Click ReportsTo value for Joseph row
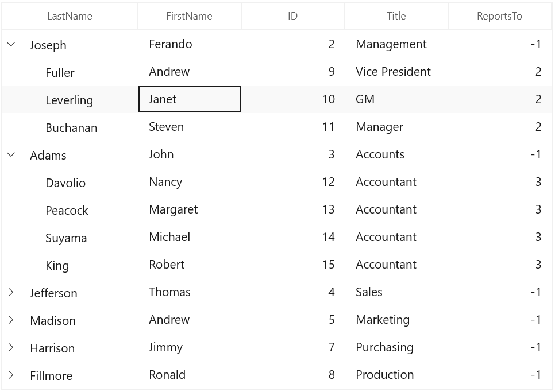This screenshot has height=392, width=555. (536, 44)
